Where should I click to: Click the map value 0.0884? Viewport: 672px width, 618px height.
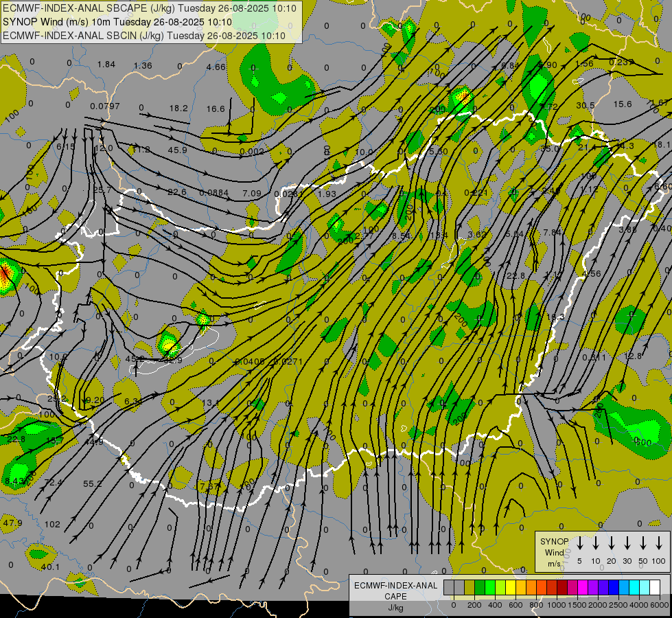coord(214,193)
